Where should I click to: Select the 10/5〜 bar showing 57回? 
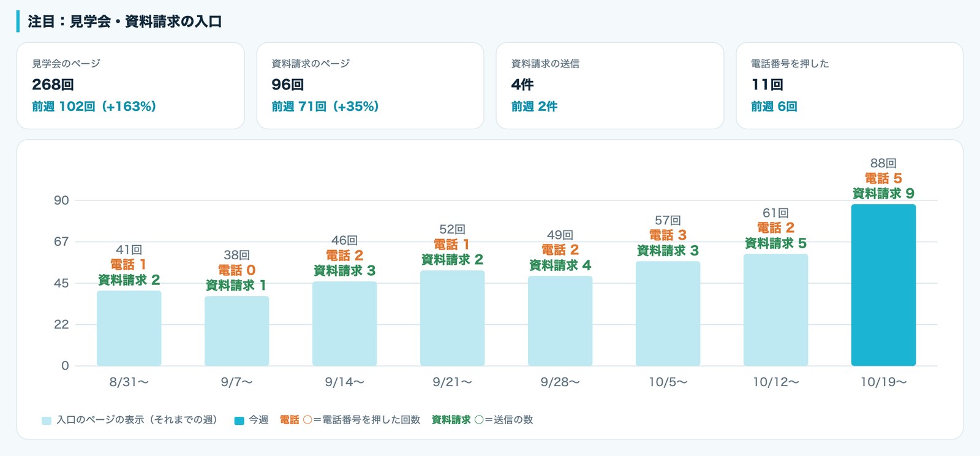(668, 314)
